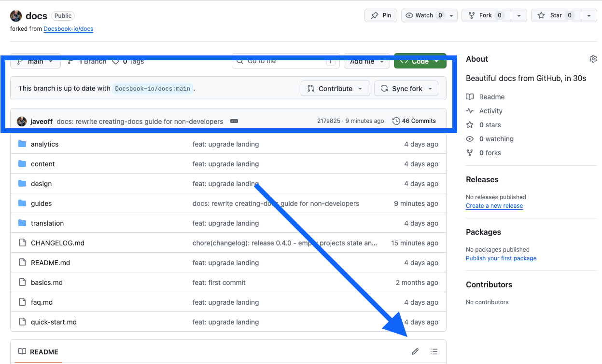Click the faq.md file icon
This screenshot has height=364, width=602.
22,302
